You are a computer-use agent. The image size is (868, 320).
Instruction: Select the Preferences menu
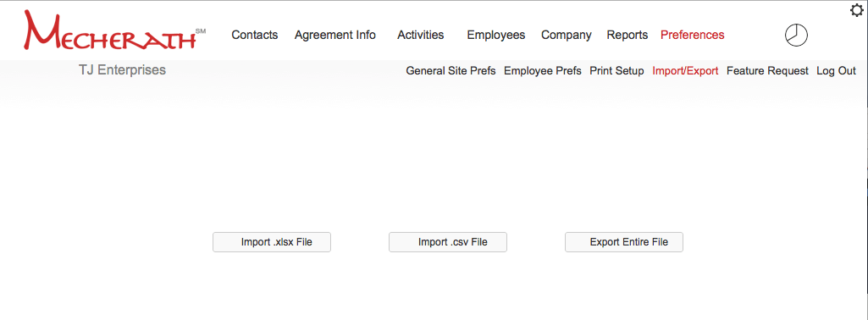(x=692, y=35)
